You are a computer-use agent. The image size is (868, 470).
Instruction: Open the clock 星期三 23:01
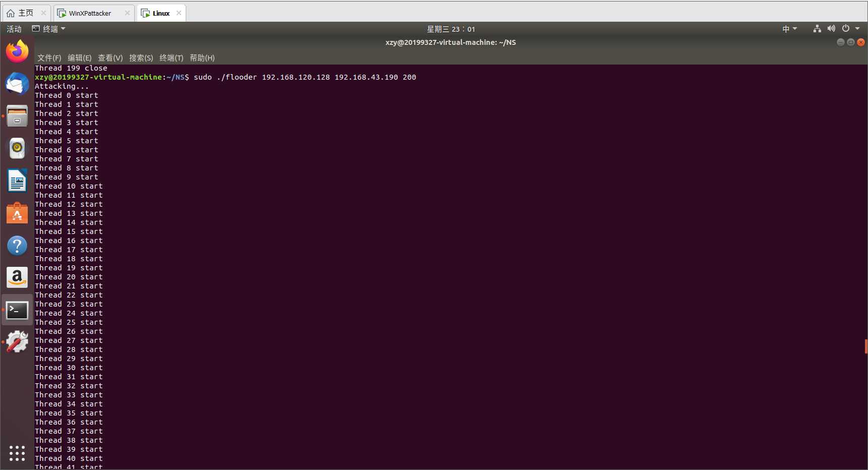451,29
